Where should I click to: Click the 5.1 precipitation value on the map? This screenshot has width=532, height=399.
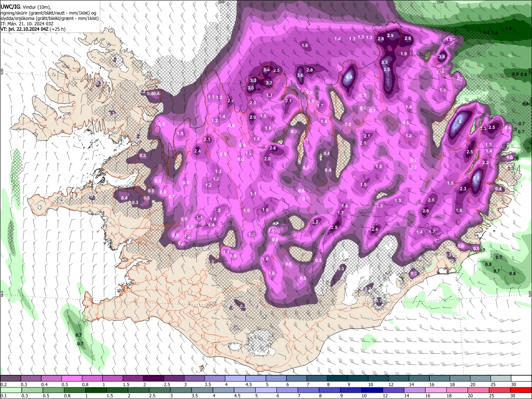[476, 178]
